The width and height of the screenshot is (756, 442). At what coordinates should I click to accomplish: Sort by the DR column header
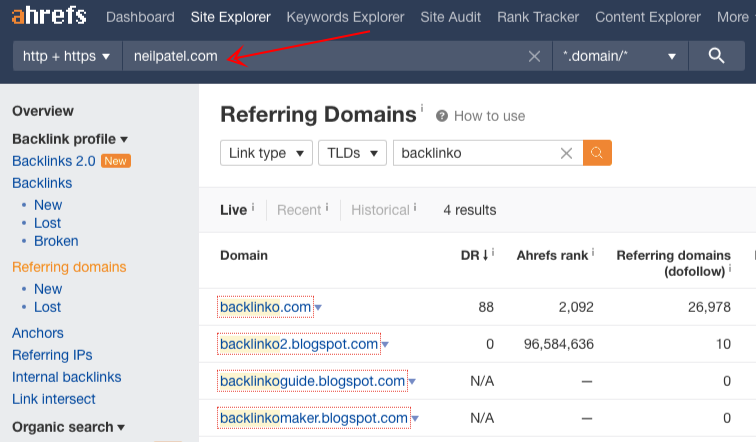474,255
